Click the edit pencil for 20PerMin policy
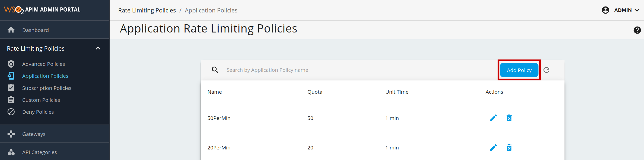Viewport: 644px width, 160px height. point(493,148)
